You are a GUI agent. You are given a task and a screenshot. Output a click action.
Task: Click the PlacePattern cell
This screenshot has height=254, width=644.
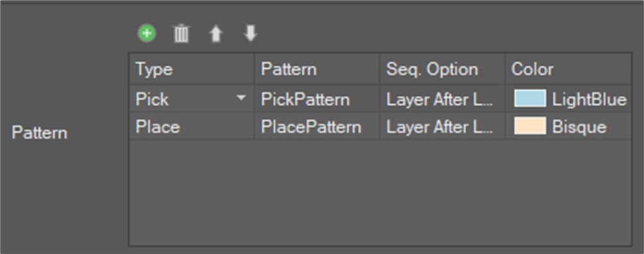317,127
